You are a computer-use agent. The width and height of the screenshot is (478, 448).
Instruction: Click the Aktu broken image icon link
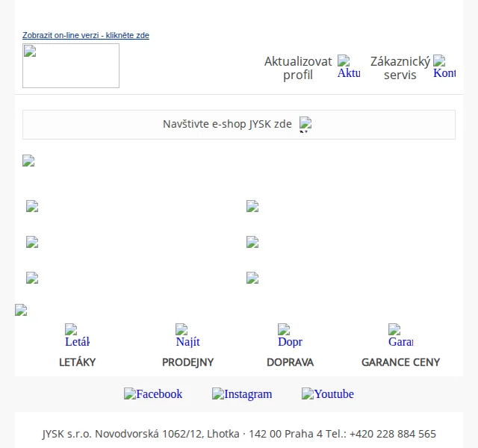point(349,66)
